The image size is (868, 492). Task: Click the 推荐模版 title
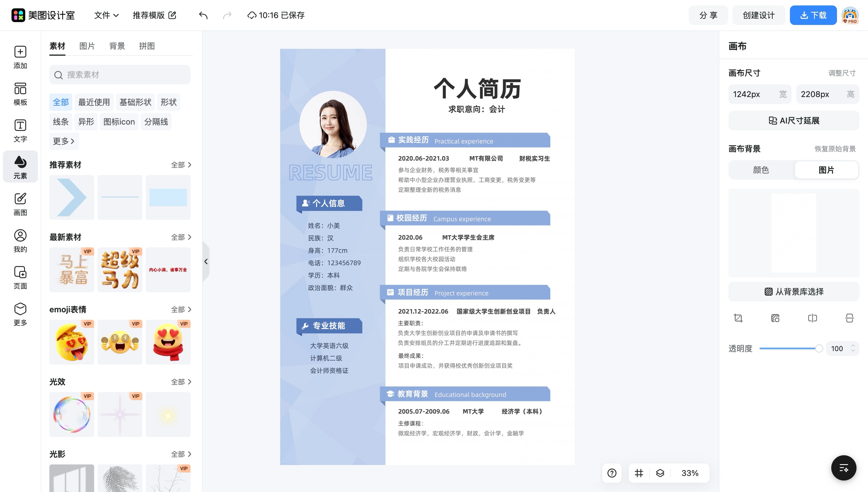(149, 15)
